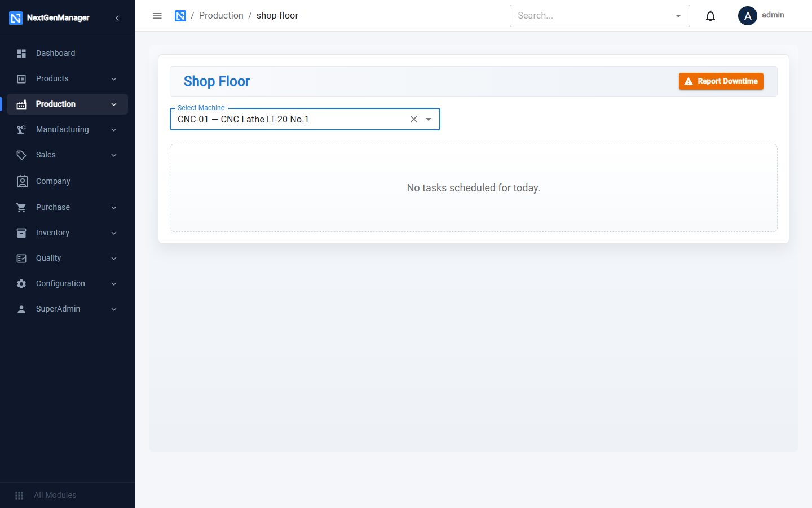Click the Sales tag icon
Viewport: 812px width, 508px height.
point(21,155)
